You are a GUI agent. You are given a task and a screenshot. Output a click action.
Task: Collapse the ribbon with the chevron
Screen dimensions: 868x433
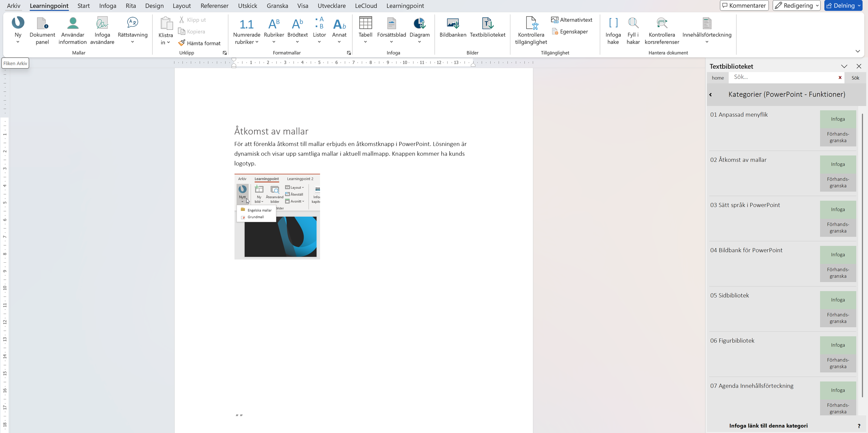858,51
